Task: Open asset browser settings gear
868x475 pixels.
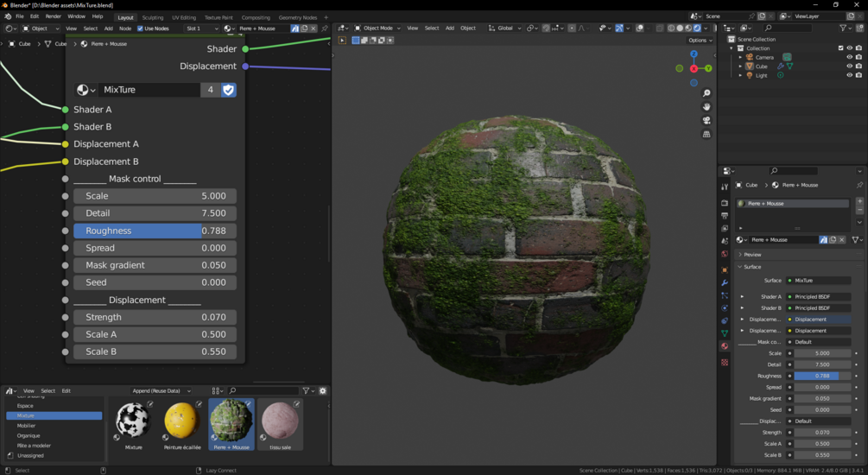Action: 323,390
